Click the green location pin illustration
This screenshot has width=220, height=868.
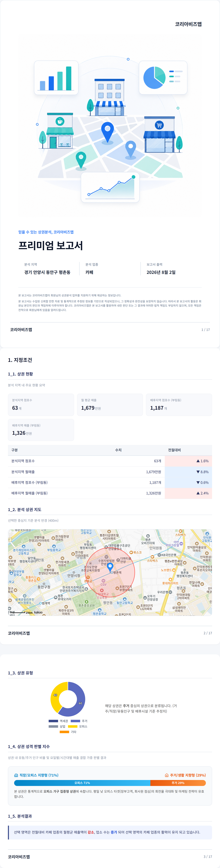[x=81, y=160]
